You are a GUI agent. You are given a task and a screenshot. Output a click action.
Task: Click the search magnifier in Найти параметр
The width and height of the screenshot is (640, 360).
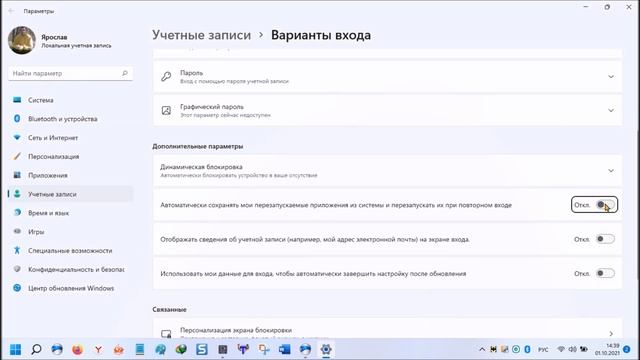tap(125, 73)
